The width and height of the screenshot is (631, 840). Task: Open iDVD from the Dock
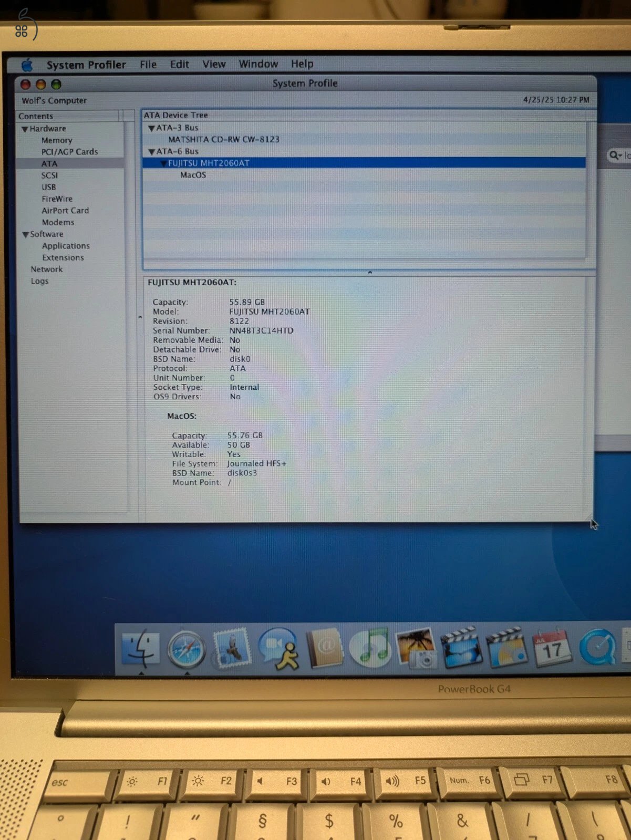pos(506,647)
